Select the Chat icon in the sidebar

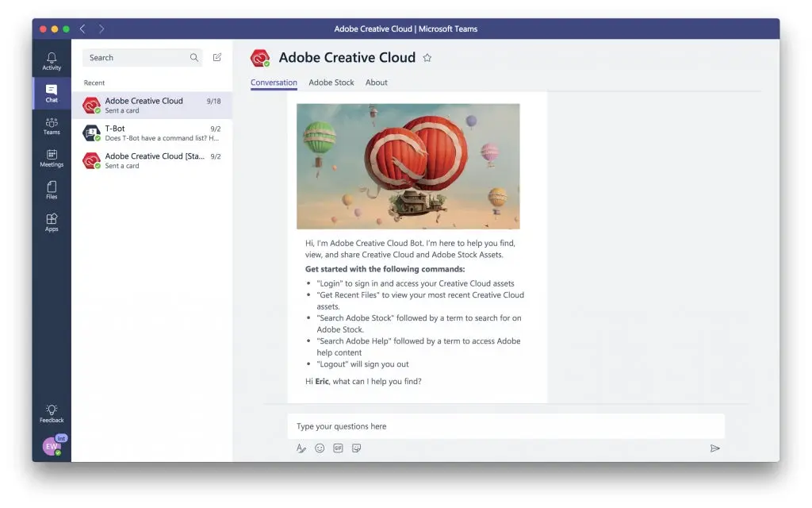tap(51, 94)
